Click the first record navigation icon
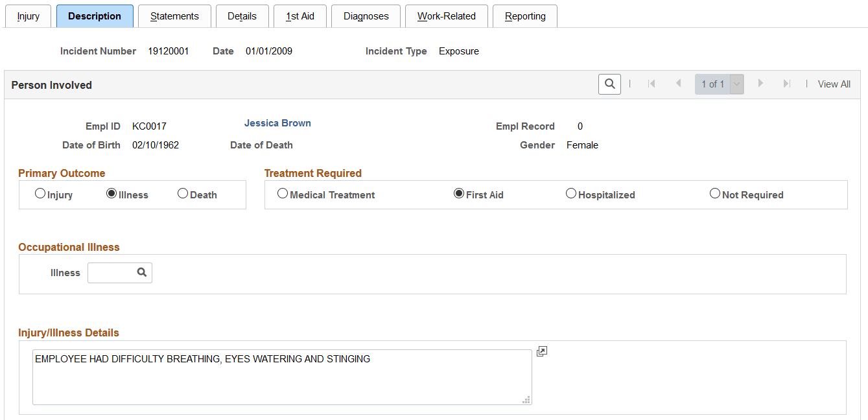The width and height of the screenshot is (868, 420). point(651,84)
